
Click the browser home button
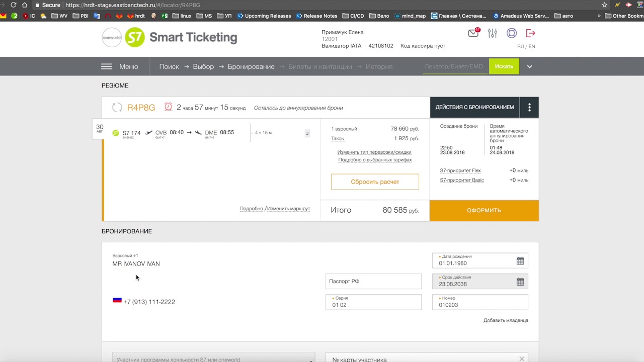25,5
